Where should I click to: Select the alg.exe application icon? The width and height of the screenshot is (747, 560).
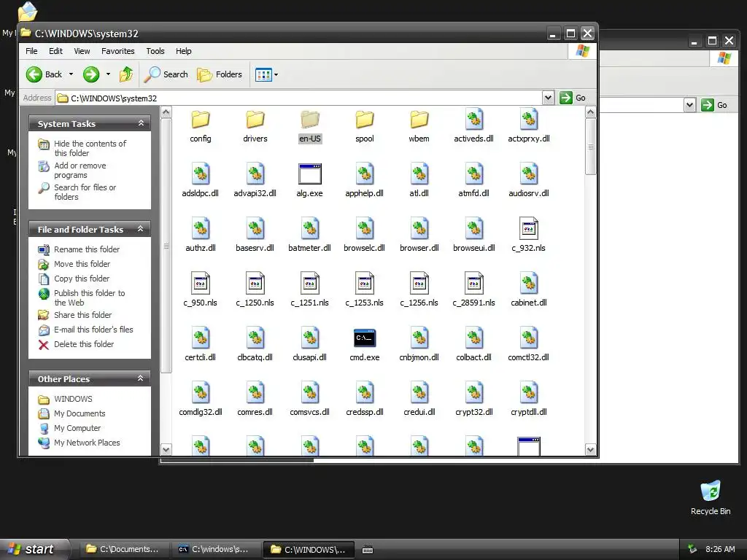coord(309,174)
